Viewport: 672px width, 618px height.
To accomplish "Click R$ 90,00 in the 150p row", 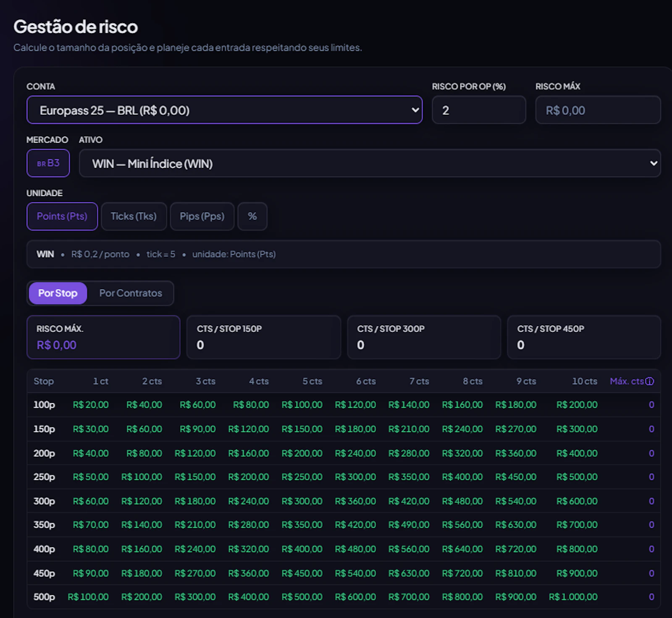I will pos(198,429).
